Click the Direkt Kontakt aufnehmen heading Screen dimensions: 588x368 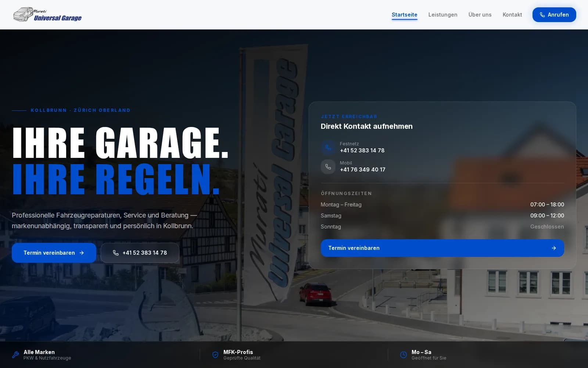pyautogui.click(x=367, y=126)
